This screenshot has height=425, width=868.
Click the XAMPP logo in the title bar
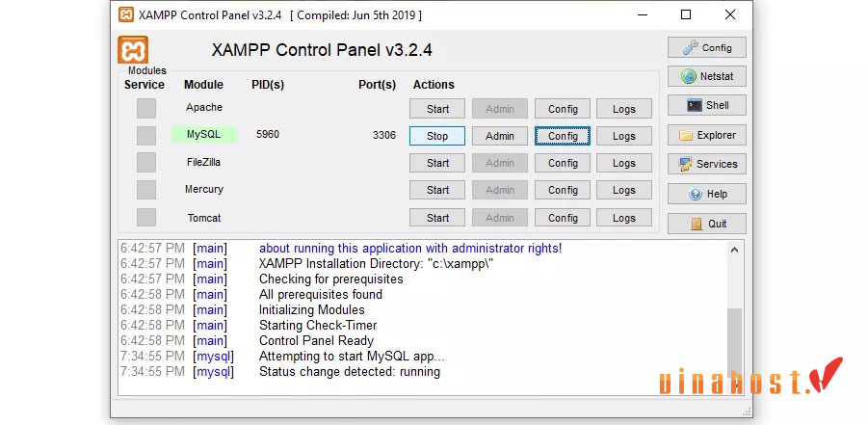click(x=126, y=15)
